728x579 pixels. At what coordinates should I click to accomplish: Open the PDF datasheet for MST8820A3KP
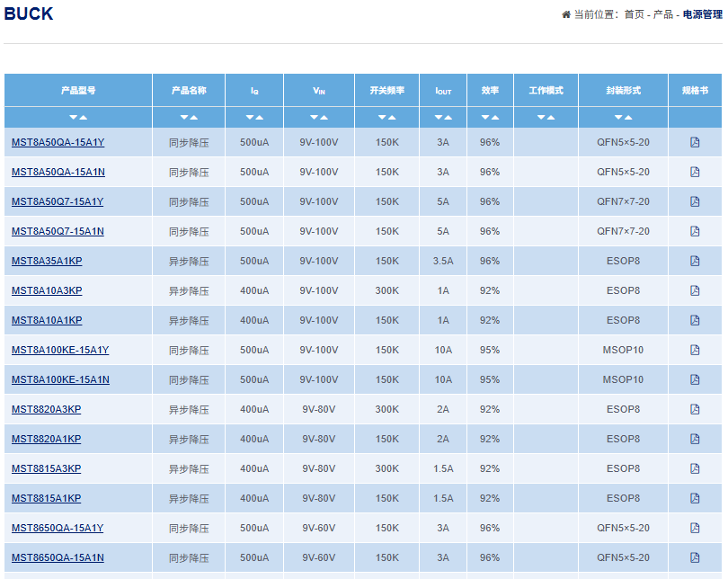coord(695,409)
